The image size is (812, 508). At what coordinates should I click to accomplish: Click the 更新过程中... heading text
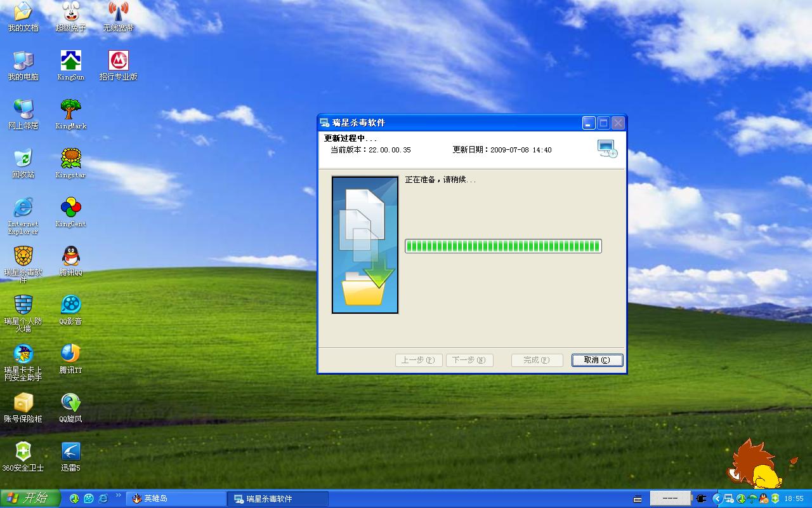click(x=350, y=138)
